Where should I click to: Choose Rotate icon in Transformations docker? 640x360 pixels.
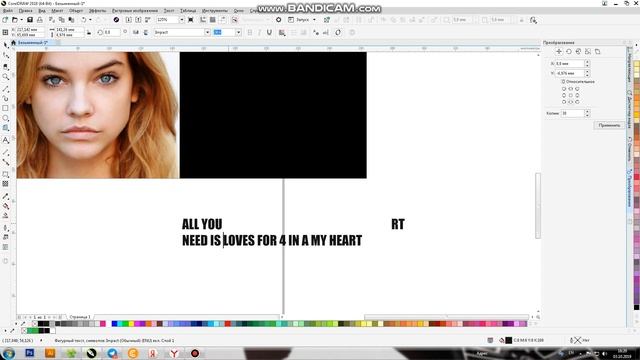coord(569,51)
